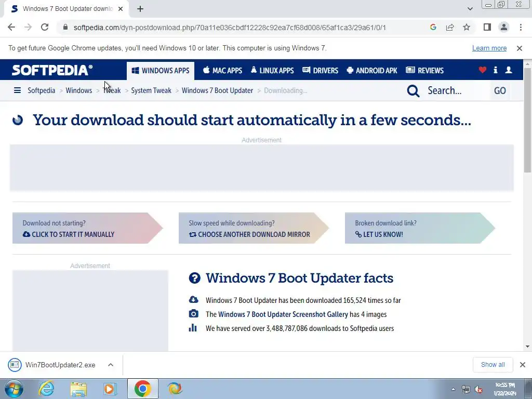
Task: Go to Windows 7 Boot Updater breadcrumb
Action: [x=217, y=90]
